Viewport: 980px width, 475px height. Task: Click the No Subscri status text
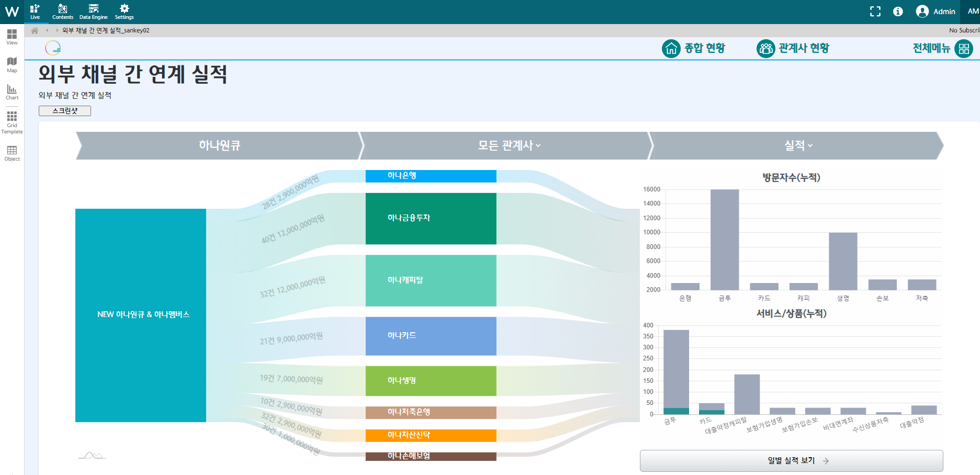[x=964, y=30]
